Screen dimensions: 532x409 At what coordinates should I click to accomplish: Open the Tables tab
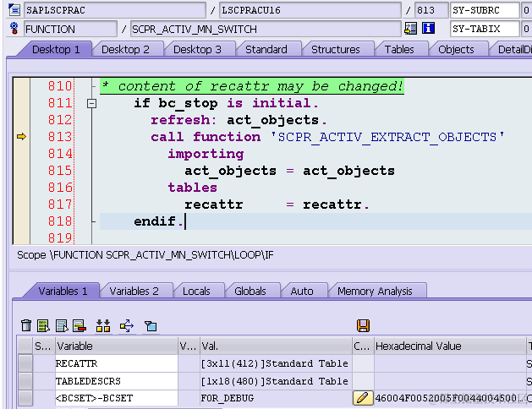pos(399,50)
